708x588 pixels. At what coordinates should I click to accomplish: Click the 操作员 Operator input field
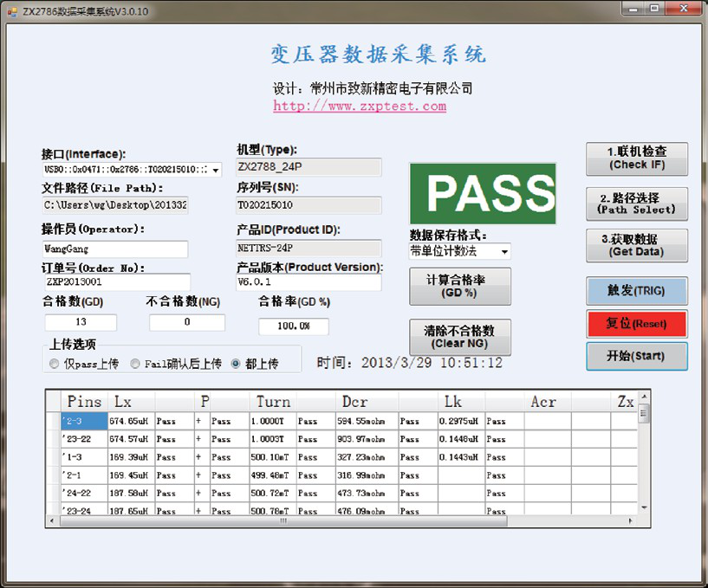pos(115,249)
